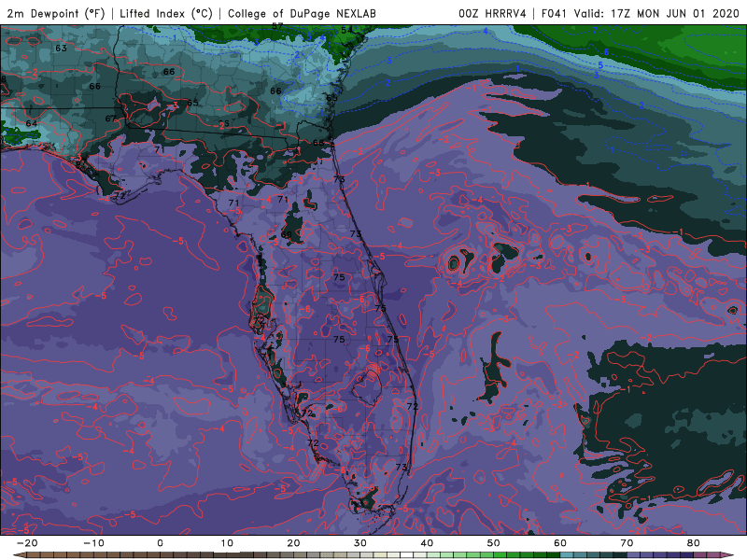This screenshot has height=560, width=747.
Task: Click the 0 tick label on colorbar
Action: point(160,543)
